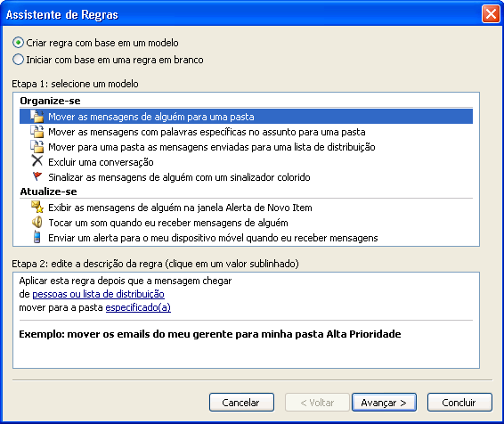
Task: Select 'Iniciar com base em uma regra em branco'
Action: click(x=108, y=60)
